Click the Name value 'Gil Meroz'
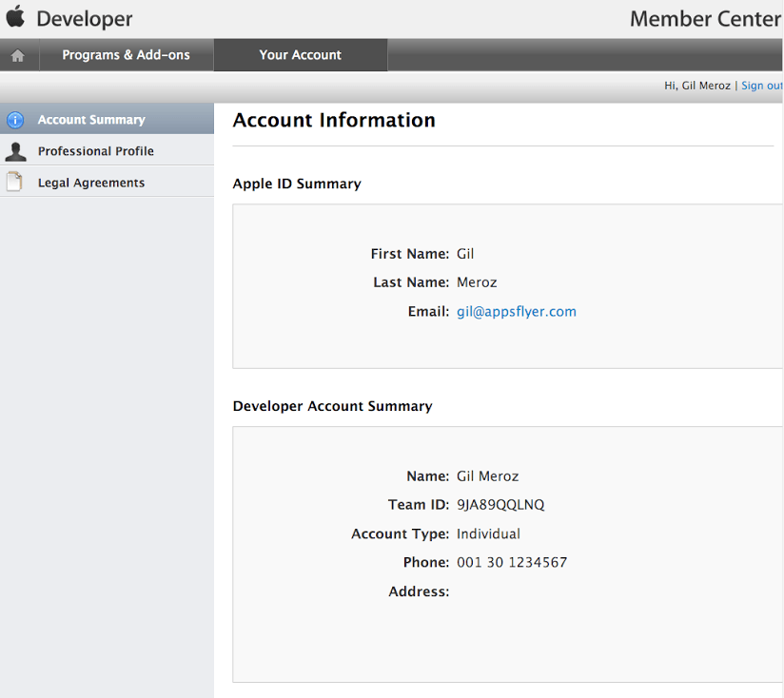784x698 pixels. click(487, 476)
